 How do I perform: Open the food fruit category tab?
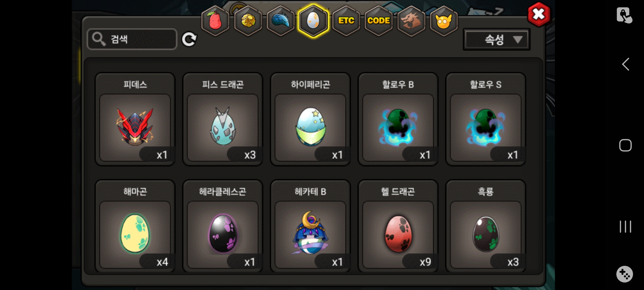coord(215,21)
